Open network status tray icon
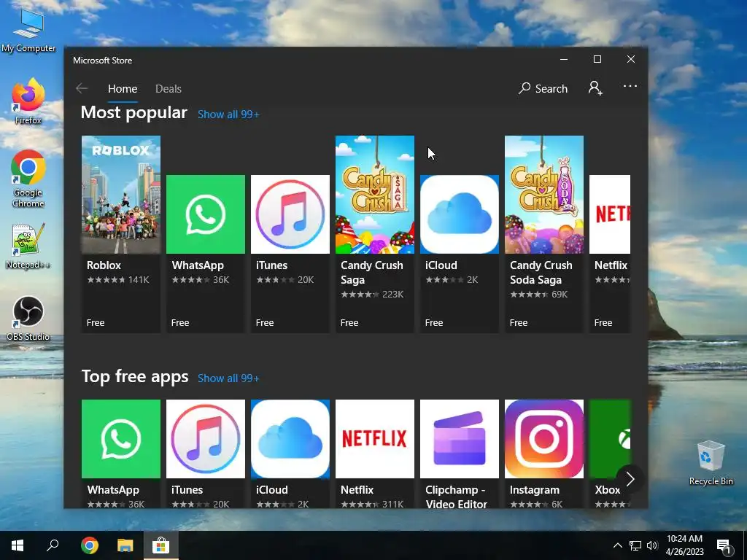747x560 pixels. tap(635, 545)
